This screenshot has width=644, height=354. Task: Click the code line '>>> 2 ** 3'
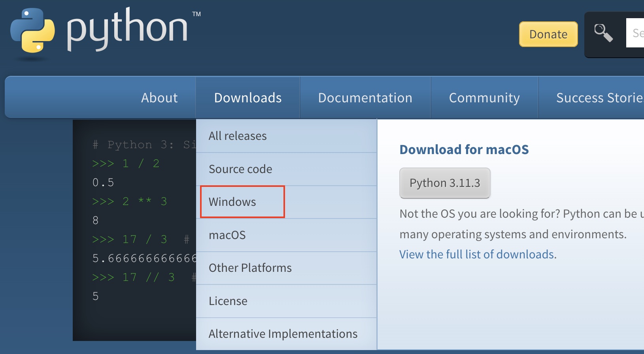tap(130, 201)
